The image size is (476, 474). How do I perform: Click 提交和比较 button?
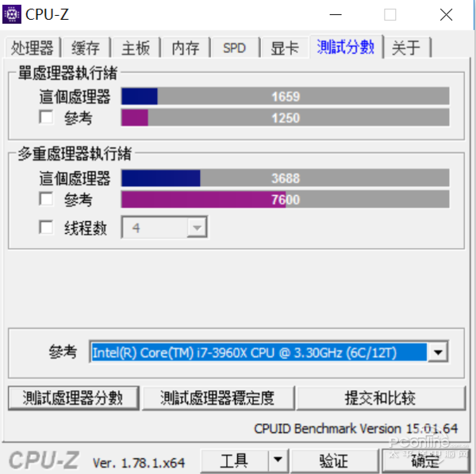pos(381,398)
